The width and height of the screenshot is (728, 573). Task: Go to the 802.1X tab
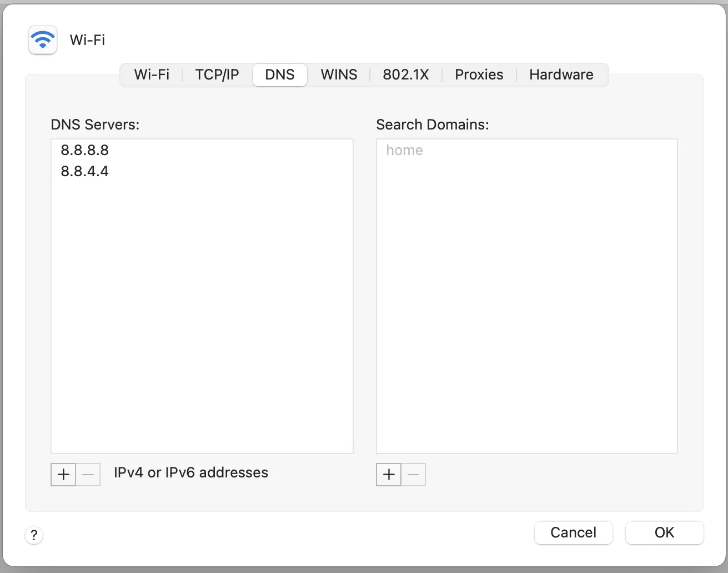[x=406, y=75]
